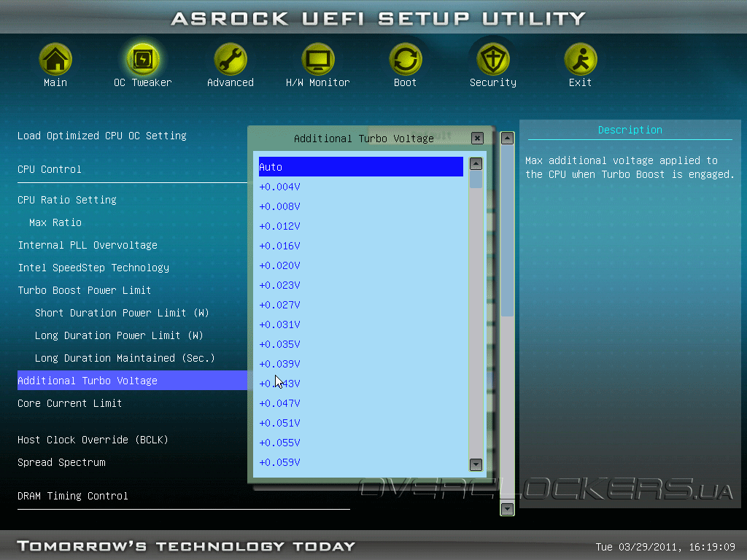Select Turbo Boost Power Limit entry
This screenshot has height=560, width=747.
click(x=85, y=290)
